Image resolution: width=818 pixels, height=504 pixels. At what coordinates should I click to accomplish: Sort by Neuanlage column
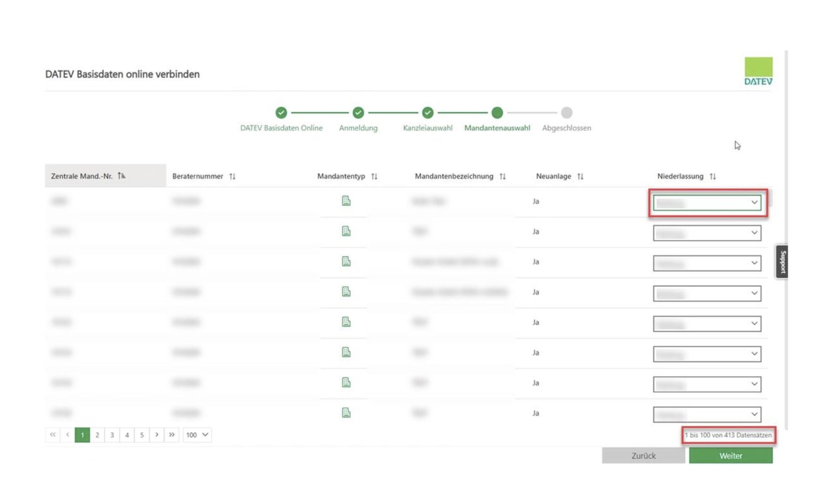(580, 176)
